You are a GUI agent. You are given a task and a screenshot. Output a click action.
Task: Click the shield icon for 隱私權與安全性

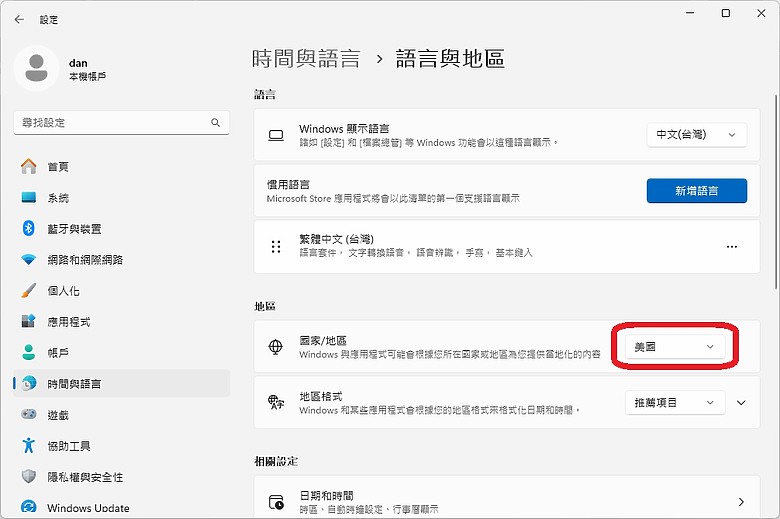(29, 476)
